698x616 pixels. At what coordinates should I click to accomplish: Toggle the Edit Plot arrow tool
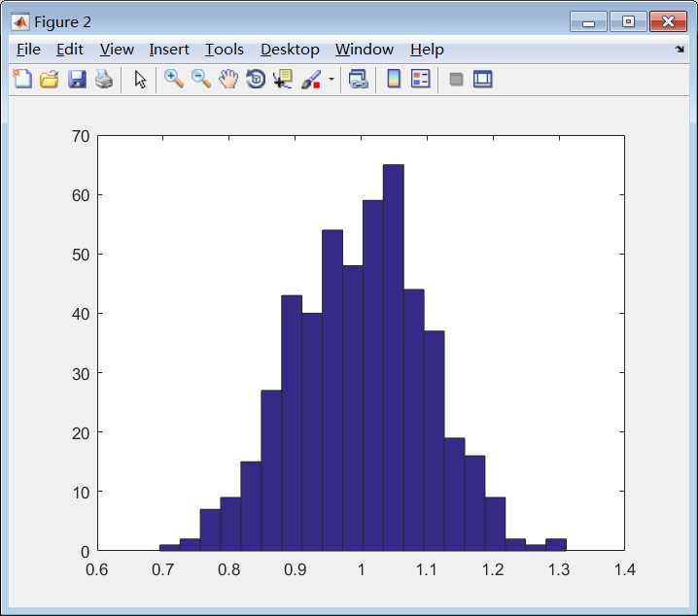[140, 80]
